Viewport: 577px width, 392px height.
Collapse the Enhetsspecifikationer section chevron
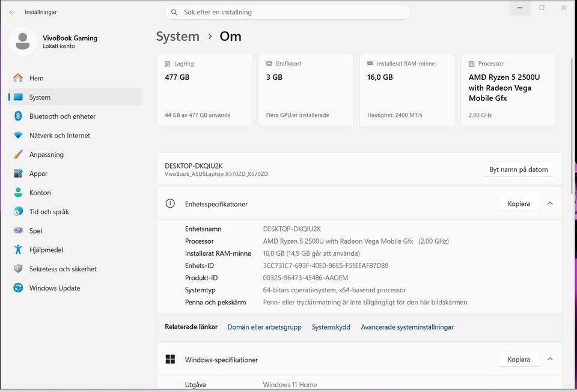click(x=550, y=204)
